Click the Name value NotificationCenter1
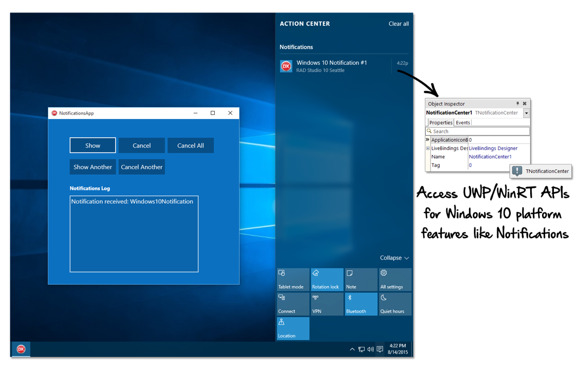The width and height of the screenshot is (588, 365). click(x=490, y=157)
